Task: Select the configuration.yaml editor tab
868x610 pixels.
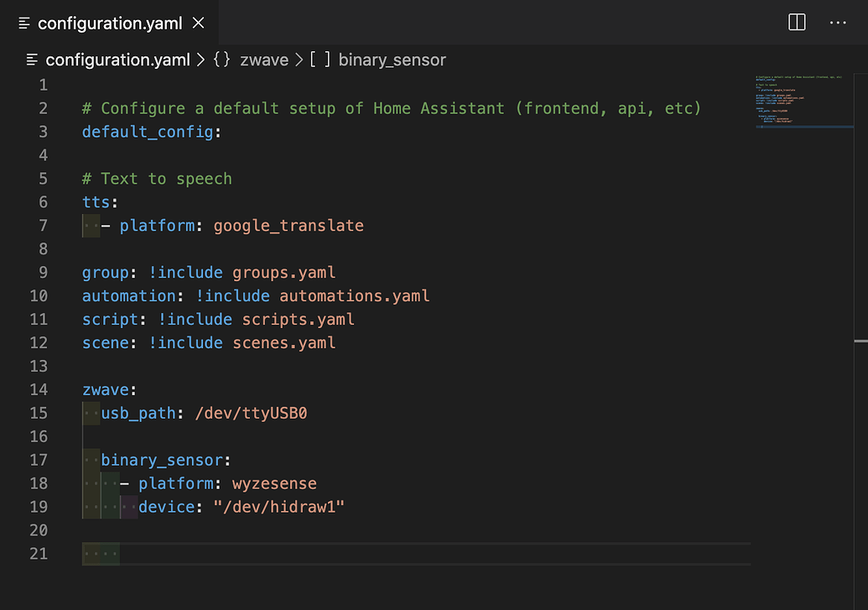Action: tap(109, 23)
